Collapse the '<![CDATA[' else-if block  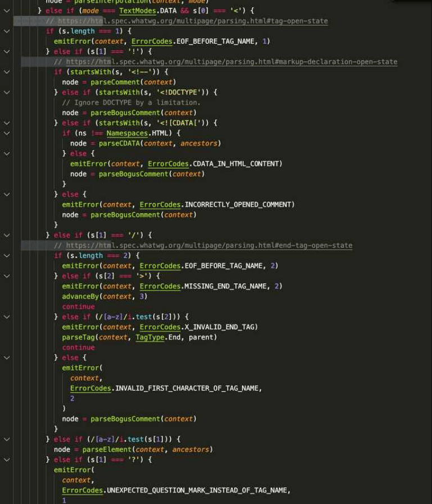coord(7,123)
